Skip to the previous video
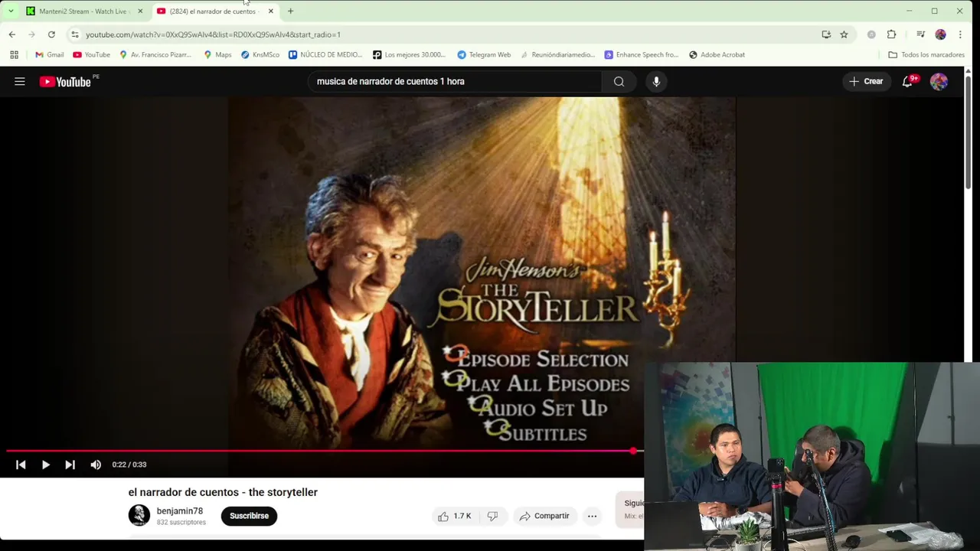The height and width of the screenshot is (551, 980). click(x=21, y=465)
